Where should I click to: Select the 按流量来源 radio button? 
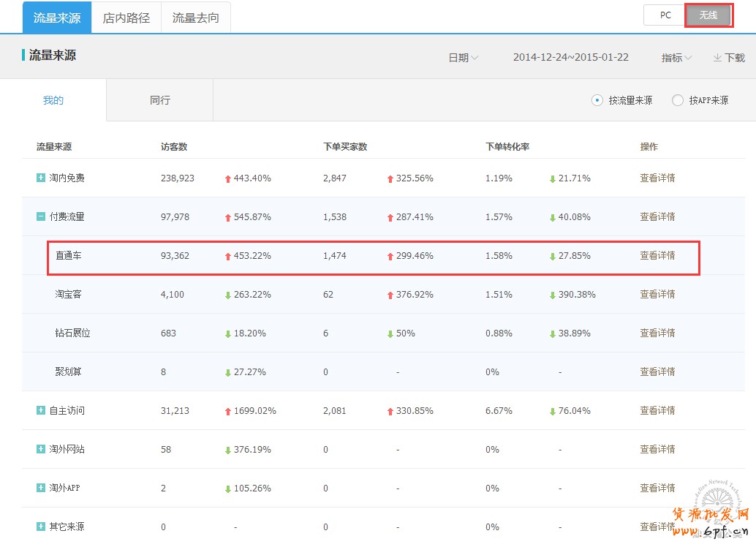[x=597, y=100]
